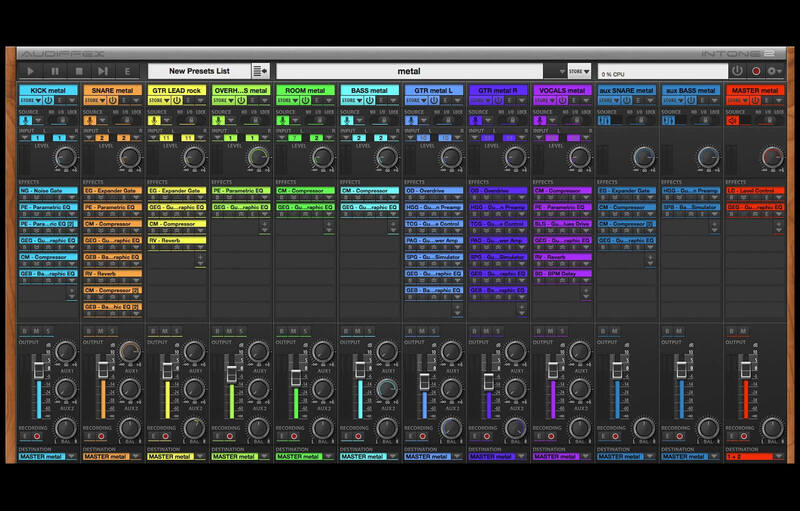800x511 pixels.
Task: Click the New Presets List field
Action: tap(199, 71)
